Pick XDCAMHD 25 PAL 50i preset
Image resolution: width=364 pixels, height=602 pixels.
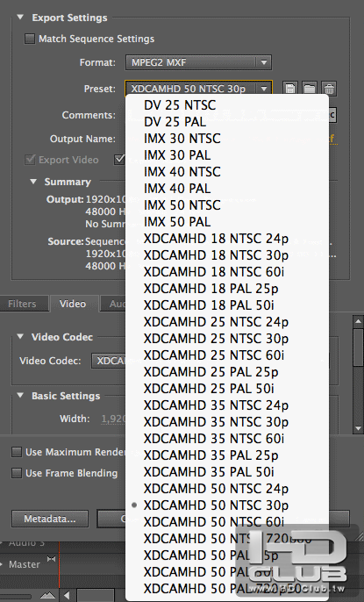(227, 389)
